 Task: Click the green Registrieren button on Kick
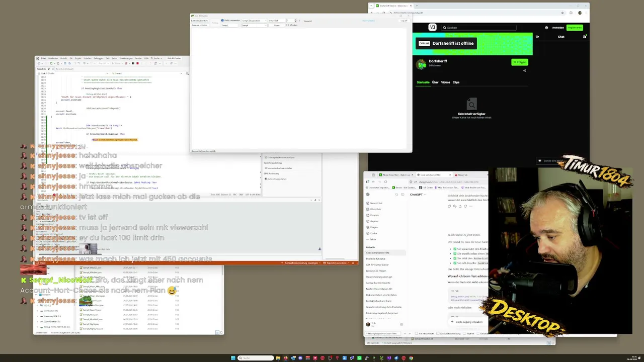click(x=575, y=28)
